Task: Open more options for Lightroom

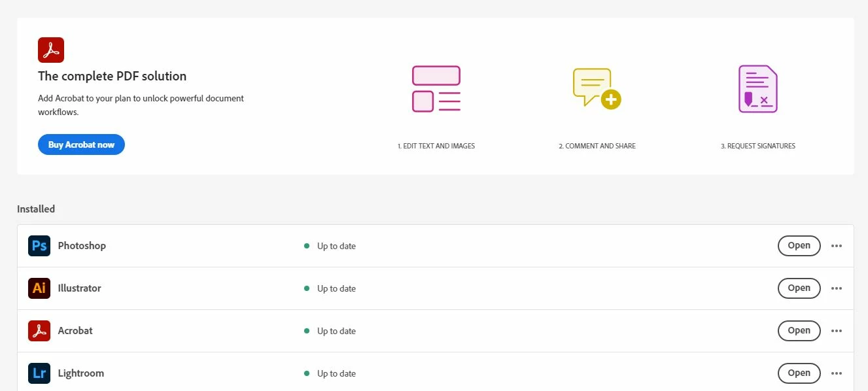Action: 837,373
